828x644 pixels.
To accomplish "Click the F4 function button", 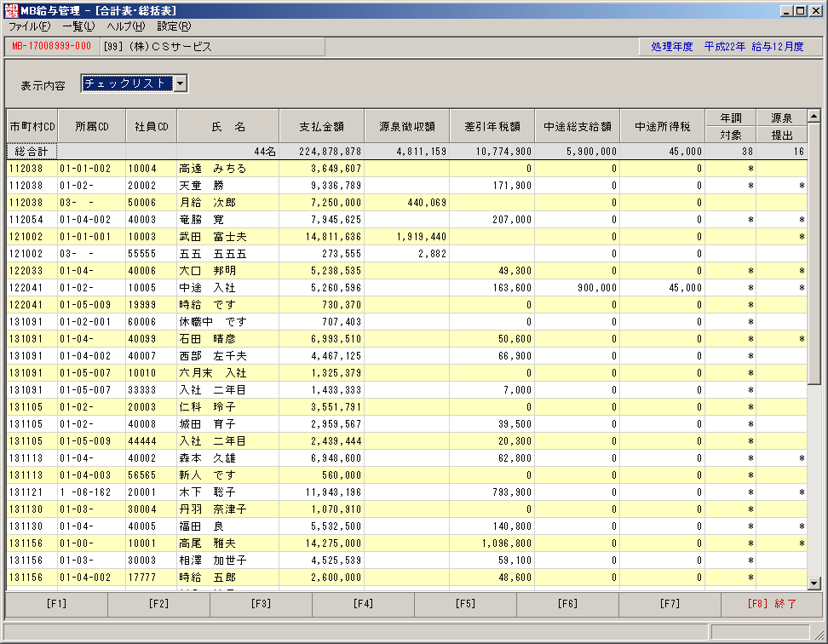I will [363, 604].
